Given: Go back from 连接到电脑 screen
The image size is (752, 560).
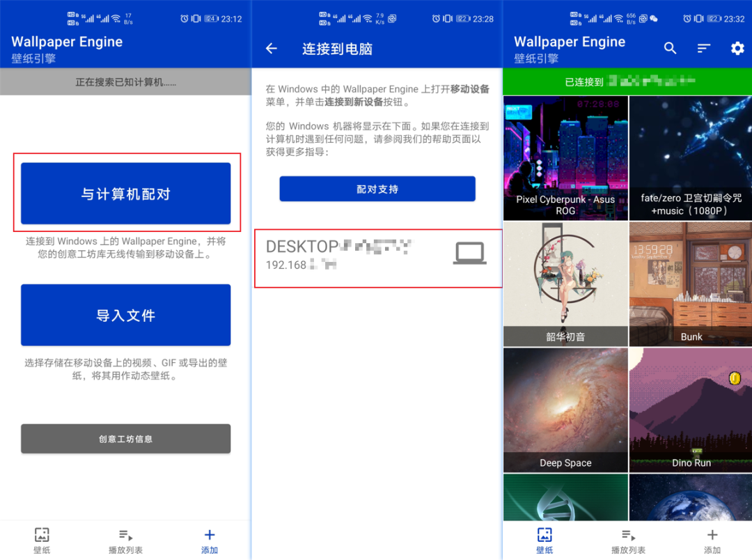Looking at the screenshot, I should tap(272, 49).
